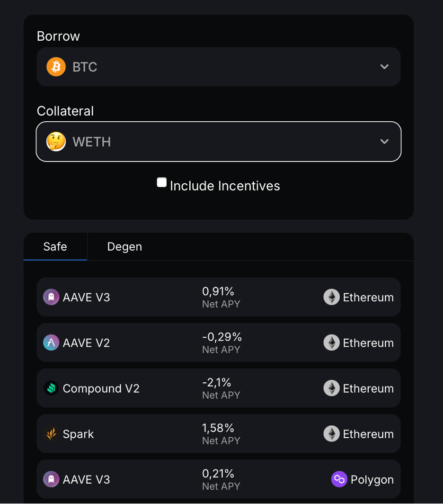
Task: Click the purple Polygon network icon
Action: (x=339, y=479)
